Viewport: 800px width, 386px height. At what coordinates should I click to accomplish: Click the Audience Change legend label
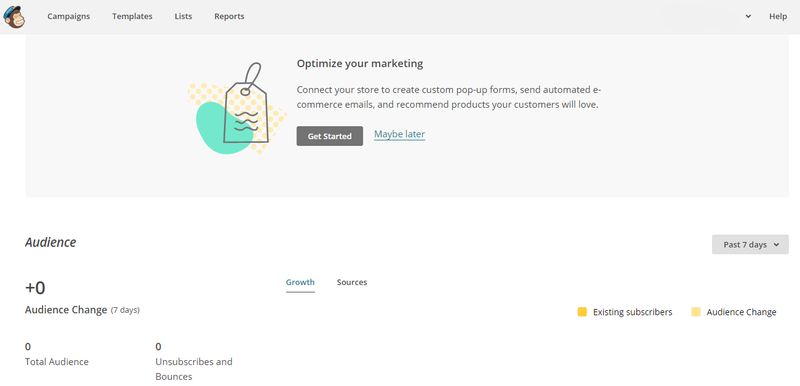741,312
